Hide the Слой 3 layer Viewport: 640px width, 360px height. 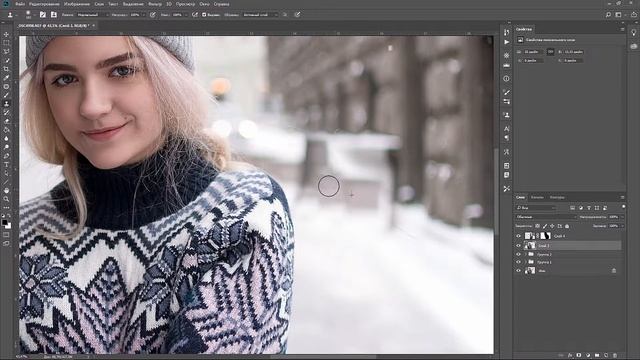coord(518,246)
